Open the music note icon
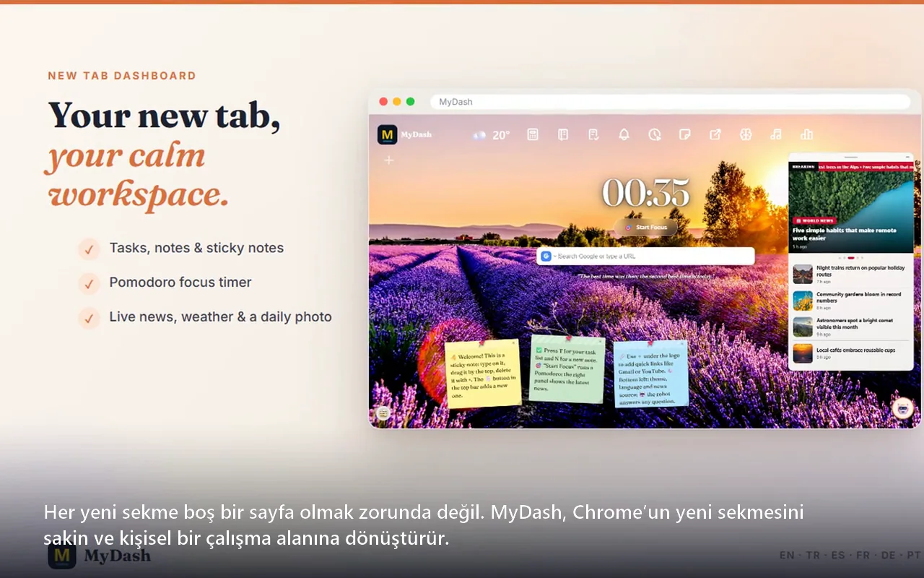The image size is (924, 578). click(776, 134)
